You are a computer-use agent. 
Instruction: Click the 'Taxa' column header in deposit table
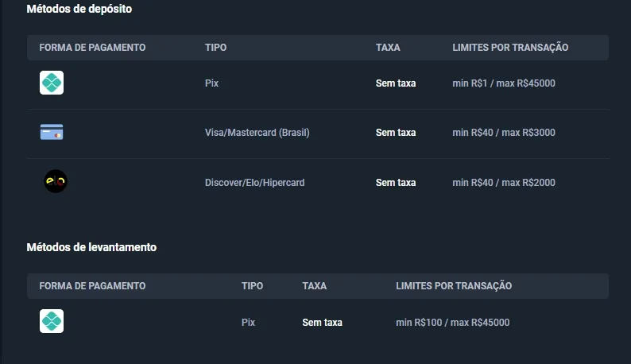388,48
